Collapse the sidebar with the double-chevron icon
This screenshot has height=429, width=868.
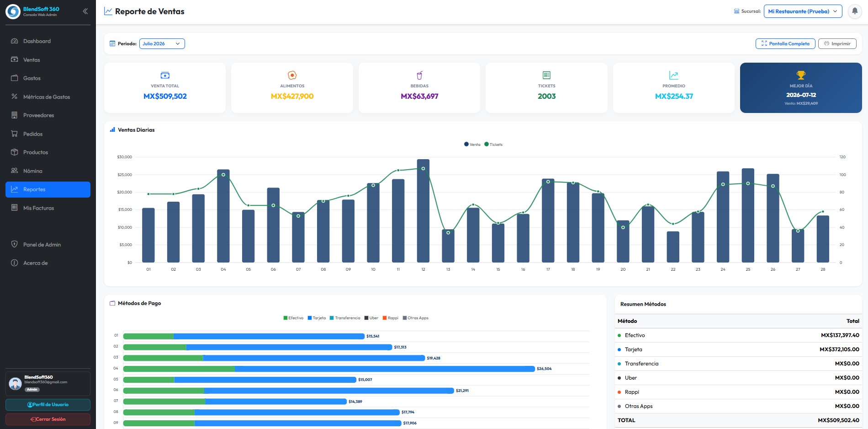[85, 11]
